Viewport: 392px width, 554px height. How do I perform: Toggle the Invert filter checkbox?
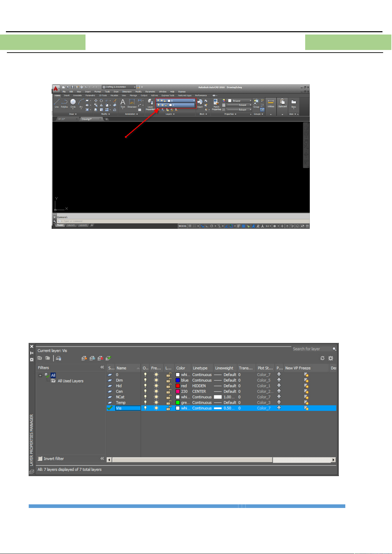click(x=40, y=459)
